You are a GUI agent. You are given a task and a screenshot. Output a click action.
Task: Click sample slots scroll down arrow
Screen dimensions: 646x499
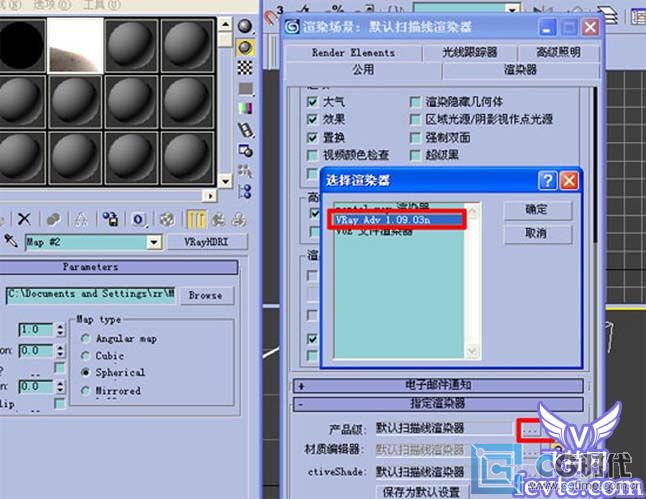[225, 180]
